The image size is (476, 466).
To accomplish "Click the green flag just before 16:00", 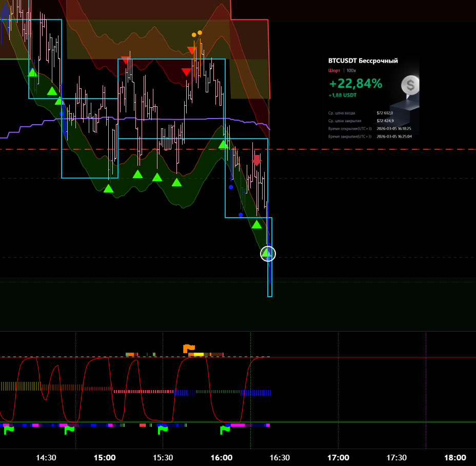I will click(225, 430).
